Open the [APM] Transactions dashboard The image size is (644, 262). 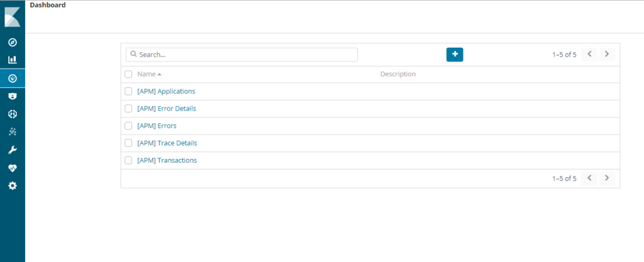pos(167,160)
